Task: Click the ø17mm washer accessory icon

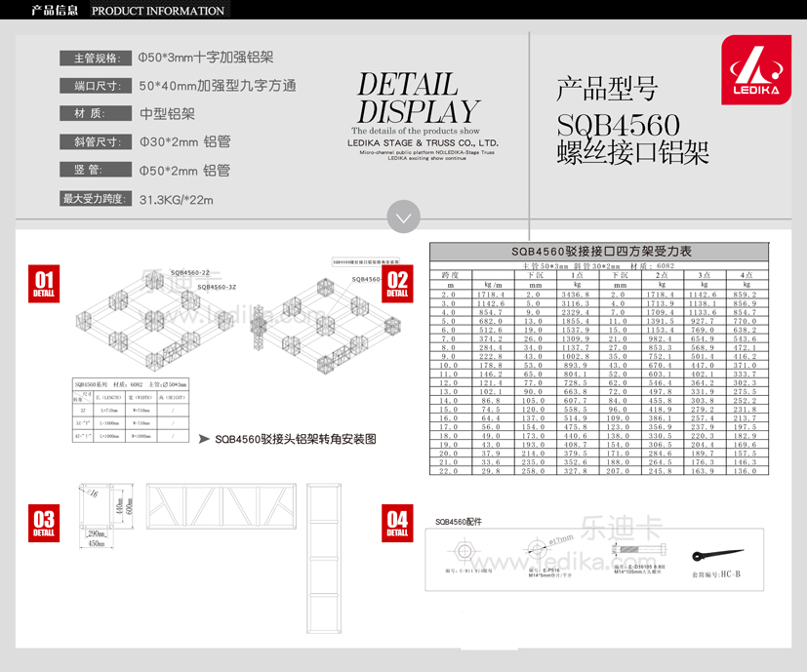Action: click(537, 548)
